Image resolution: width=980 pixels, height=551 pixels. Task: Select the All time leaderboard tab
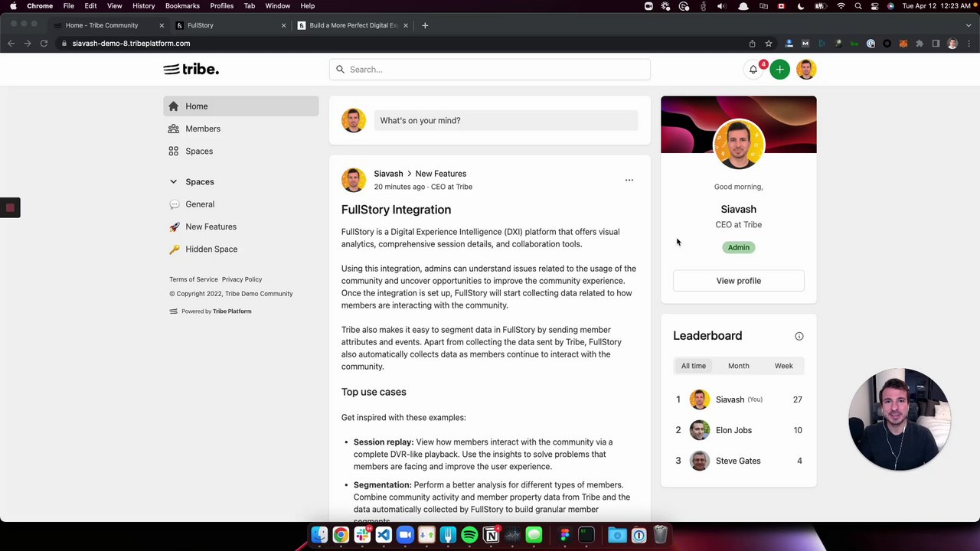(694, 366)
